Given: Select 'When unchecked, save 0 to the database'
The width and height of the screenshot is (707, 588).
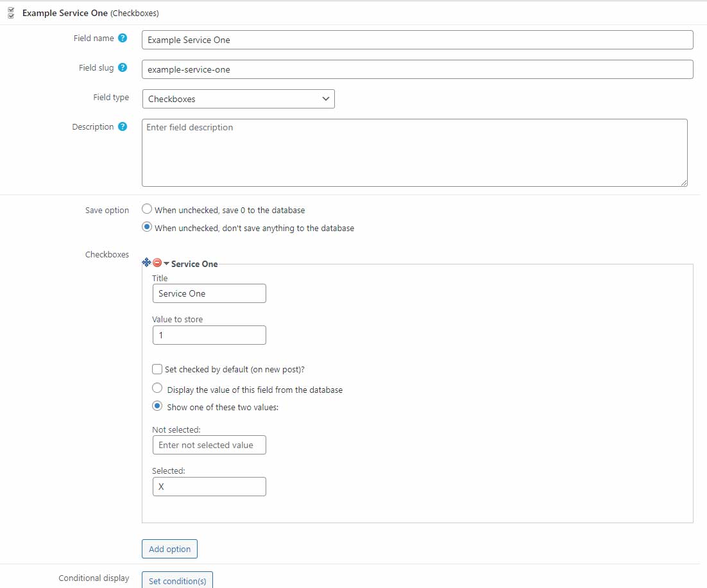Looking at the screenshot, I should [x=146, y=209].
